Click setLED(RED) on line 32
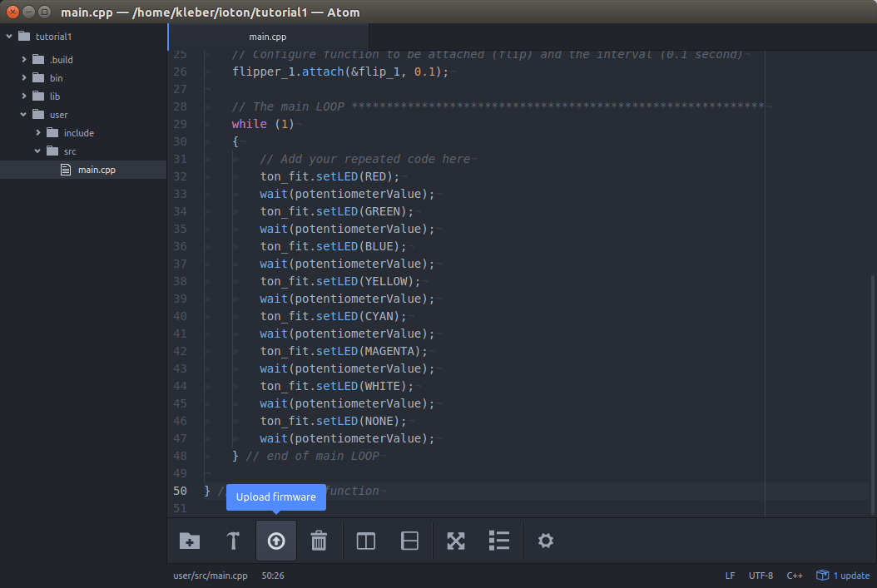The image size is (877, 588). click(x=354, y=176)
